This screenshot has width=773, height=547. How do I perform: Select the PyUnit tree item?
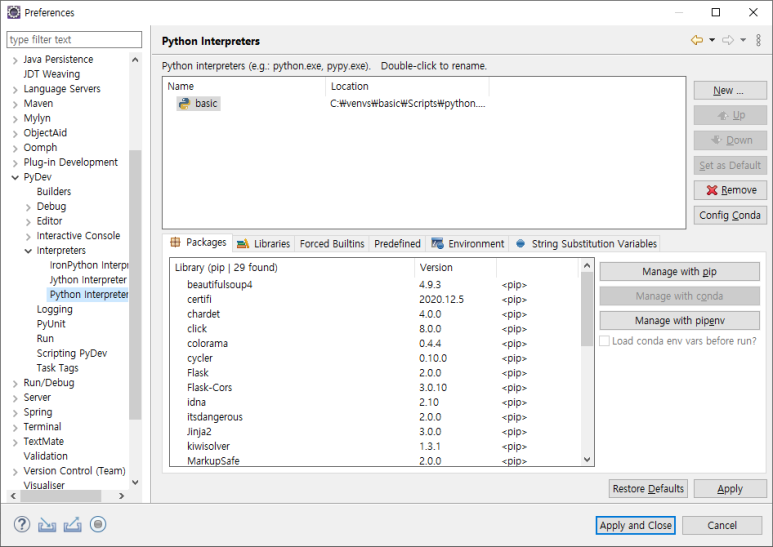click(51, 324)
